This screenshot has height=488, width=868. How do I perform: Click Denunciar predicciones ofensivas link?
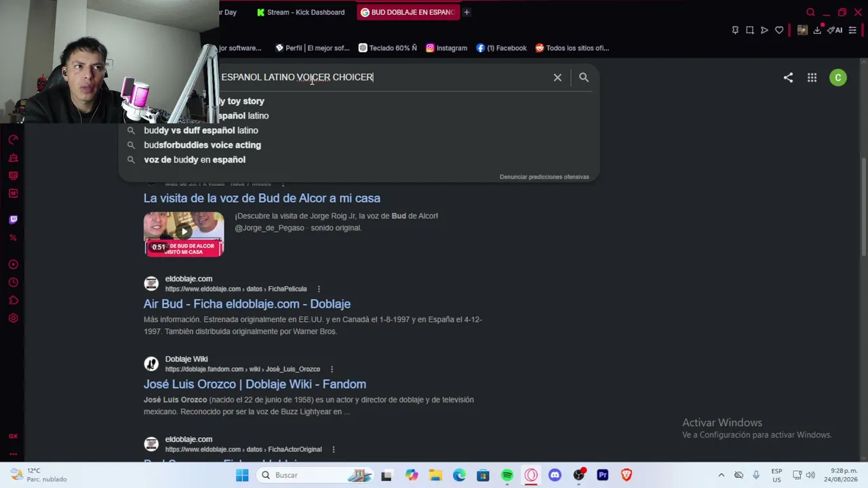tap(545, 177)
